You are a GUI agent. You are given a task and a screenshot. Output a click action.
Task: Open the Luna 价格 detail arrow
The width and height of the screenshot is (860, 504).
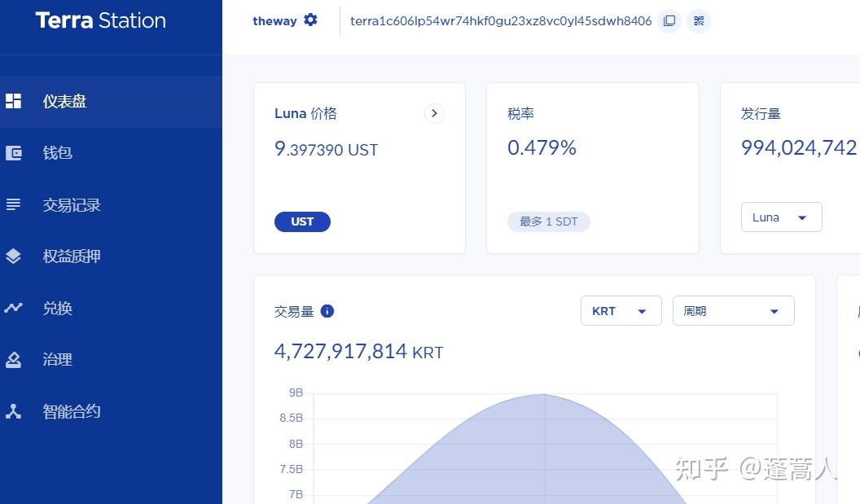[434, 113]
